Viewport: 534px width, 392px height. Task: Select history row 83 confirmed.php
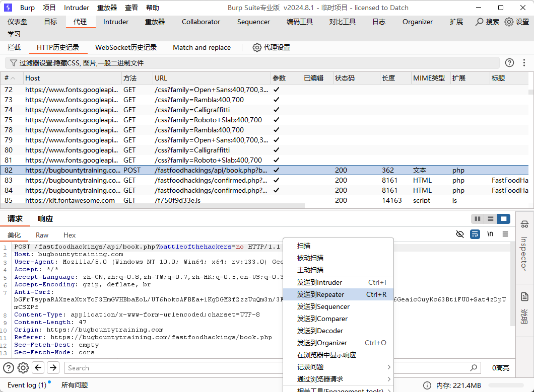pyautogui.click(x=264, y=180)
